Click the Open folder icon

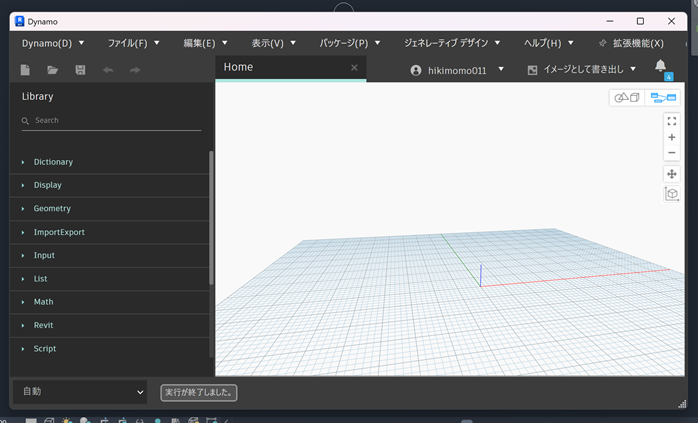[53, 70]
